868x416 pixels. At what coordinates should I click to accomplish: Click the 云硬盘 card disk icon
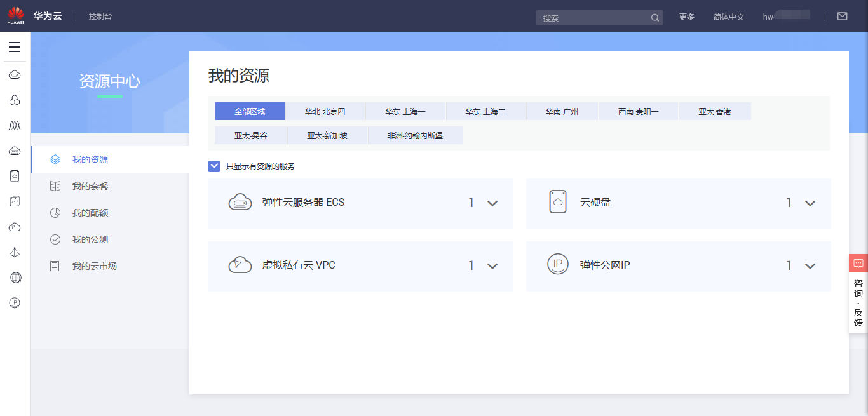[558, 202]
